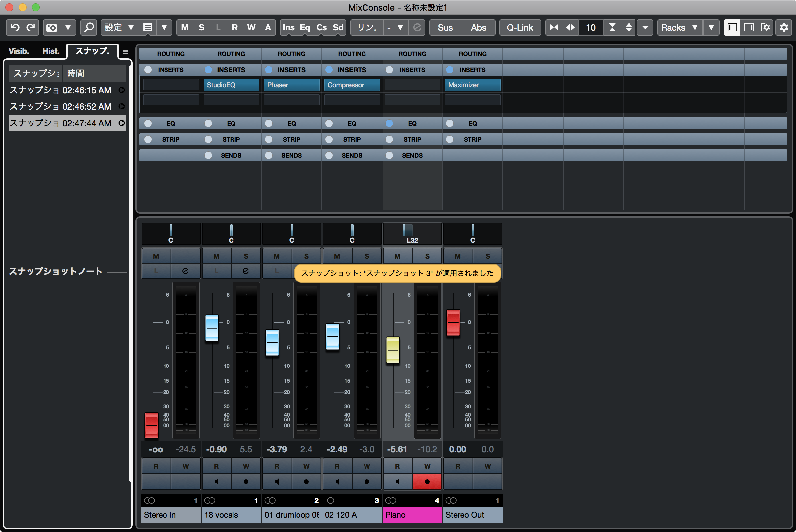Click the Stereo Out red fader
796x532 pixels.
(453, 322)
